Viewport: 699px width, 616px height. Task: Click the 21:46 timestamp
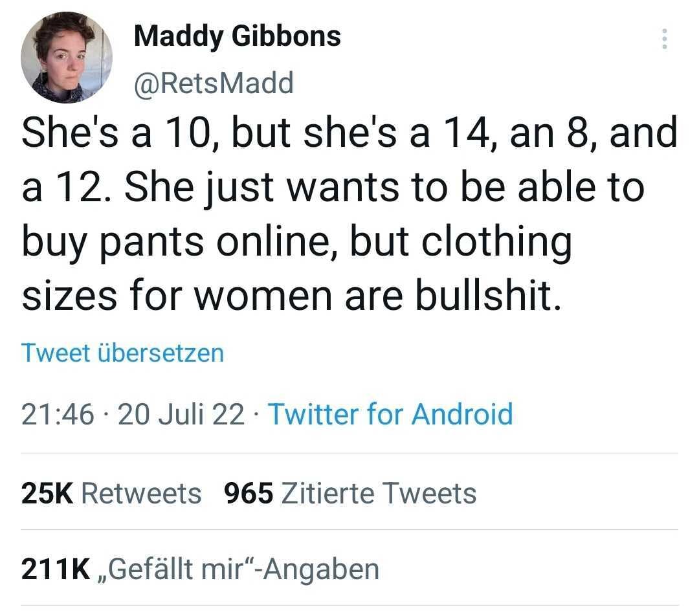[x=58, y=414]
